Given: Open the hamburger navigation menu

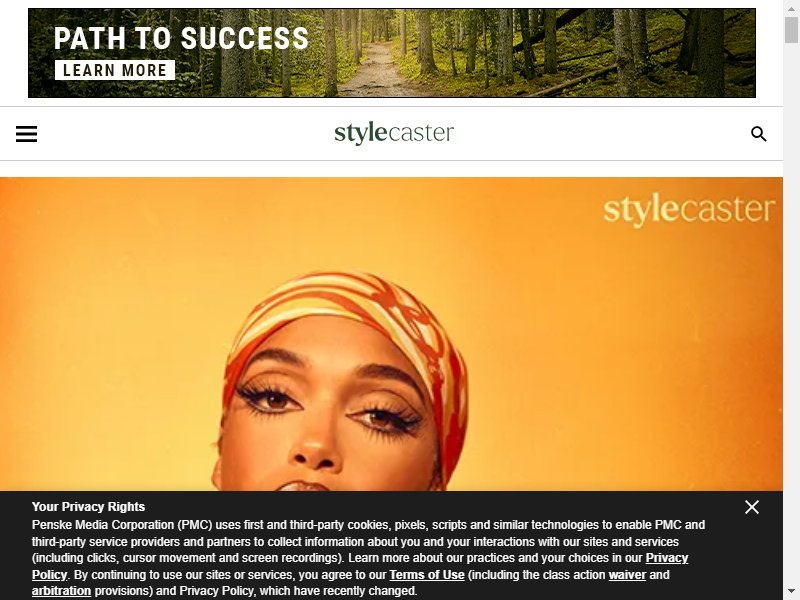Looking at the screenshot, I should 27,134.
